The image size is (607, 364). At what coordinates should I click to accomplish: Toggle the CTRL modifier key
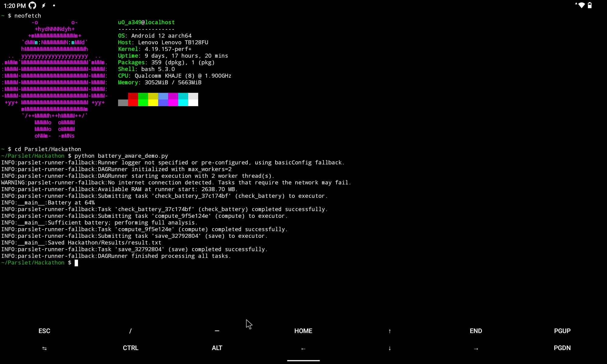click(131, 348)
